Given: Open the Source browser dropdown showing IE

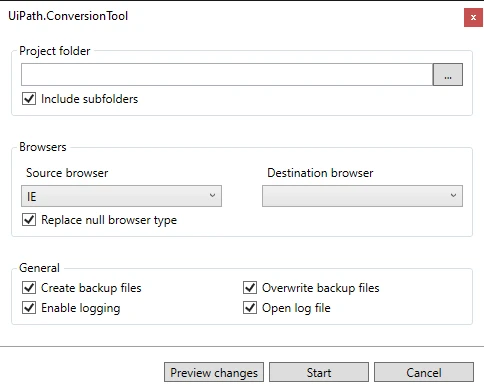Looking at the screenshot, I should tap(121, 196).
